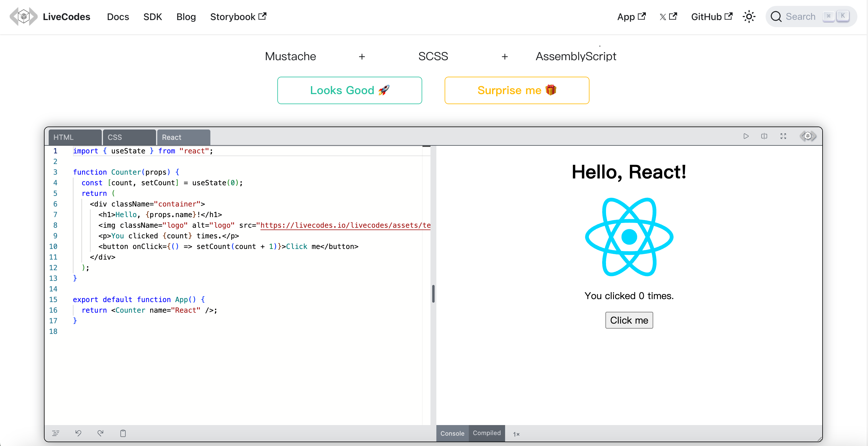868x446 pixels.
Task: Click the editor/result split divider handle
Action: click(433, 294)
